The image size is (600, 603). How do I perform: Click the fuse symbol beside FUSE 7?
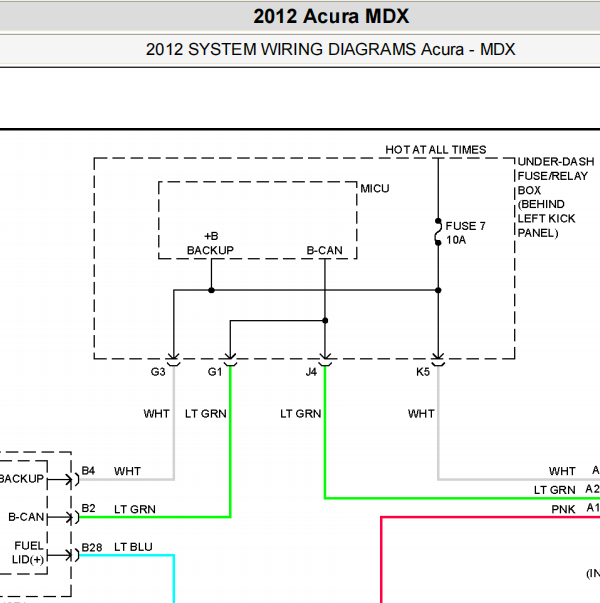tap(438, 232)
